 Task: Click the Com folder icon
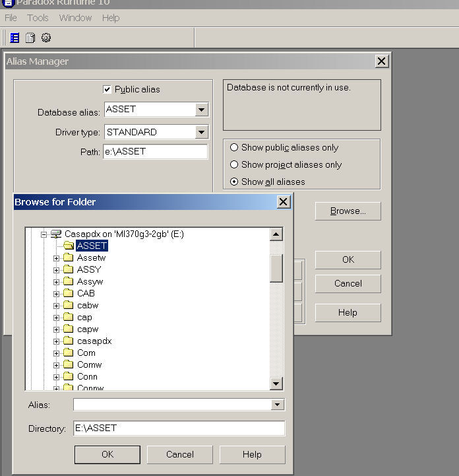click(69, 353)
